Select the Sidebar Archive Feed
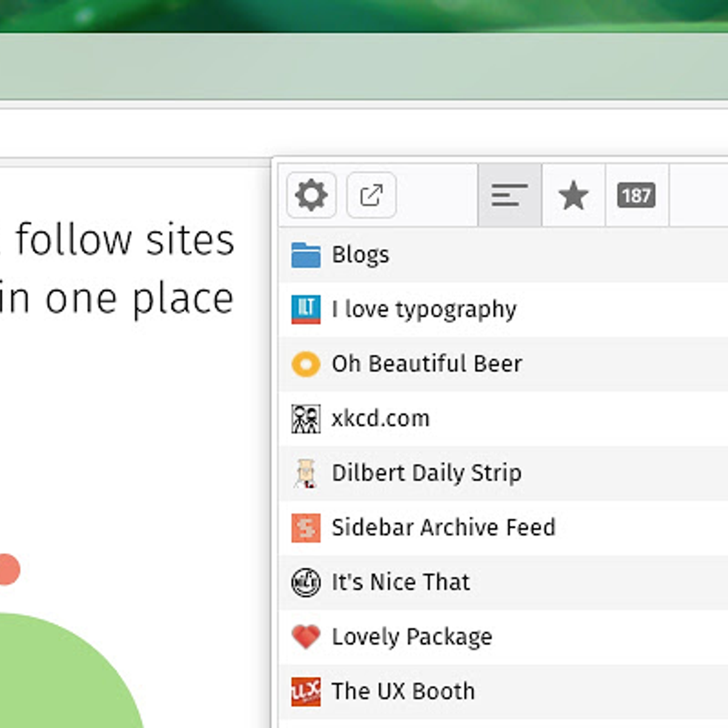This screenshot has height=728, width=728. pyautogui.click(x=504, y=528)
